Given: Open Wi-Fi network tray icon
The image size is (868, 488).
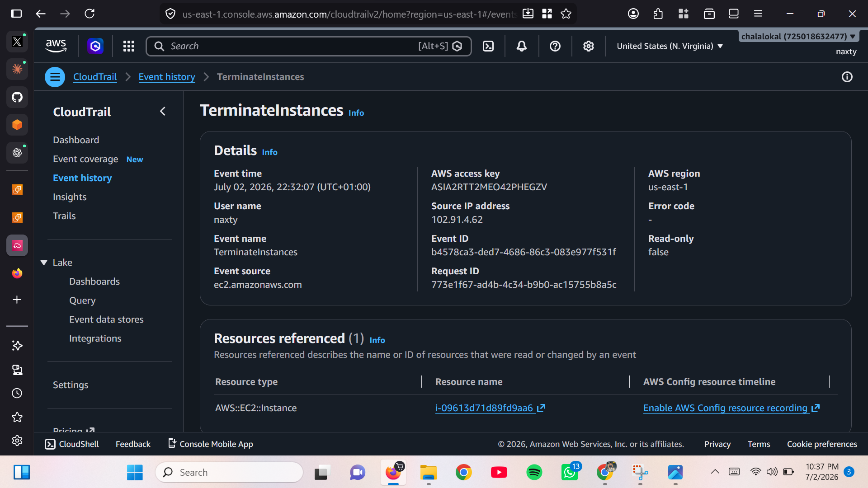Looking at the screenshot, I should tap(755, 472).
